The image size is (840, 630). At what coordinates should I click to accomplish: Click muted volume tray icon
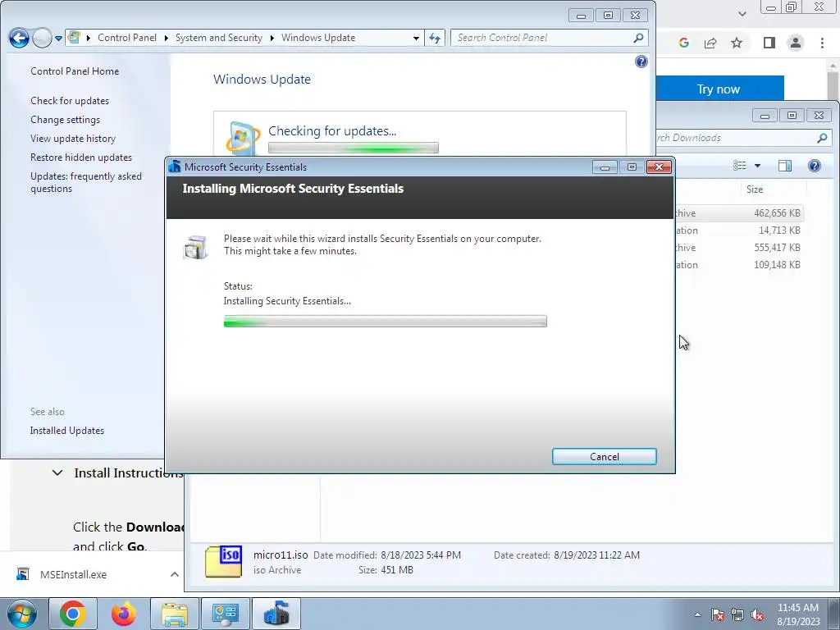pos(757,614)
